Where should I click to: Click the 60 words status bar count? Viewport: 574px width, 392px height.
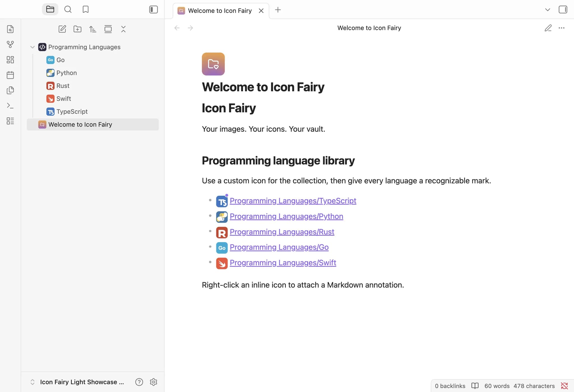497,386
